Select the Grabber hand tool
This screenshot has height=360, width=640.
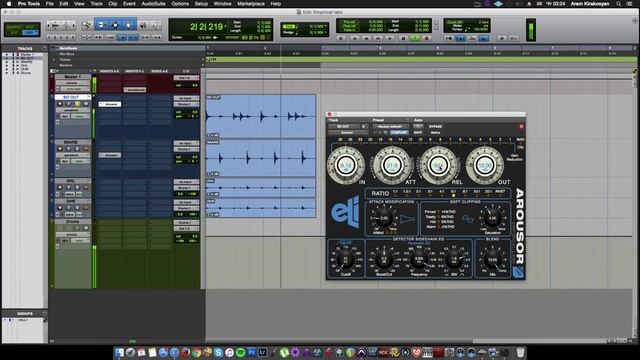[x=129, y=25]
